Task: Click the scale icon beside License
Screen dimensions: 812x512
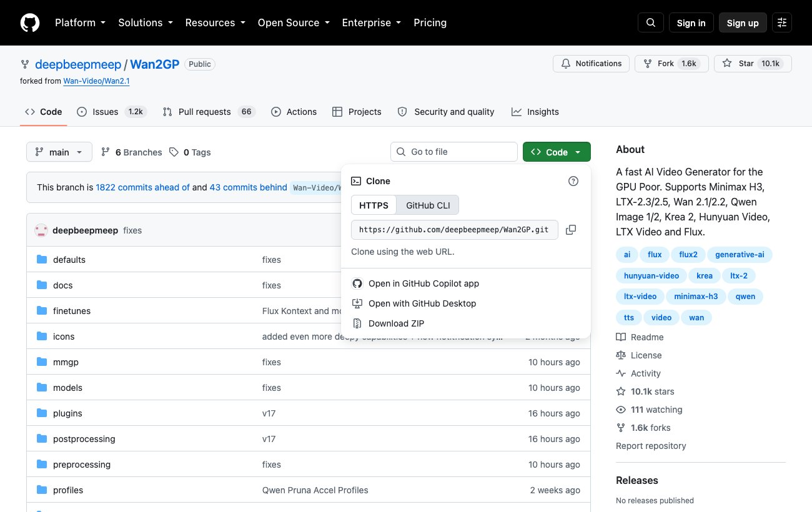Action: tap(621, 355)
